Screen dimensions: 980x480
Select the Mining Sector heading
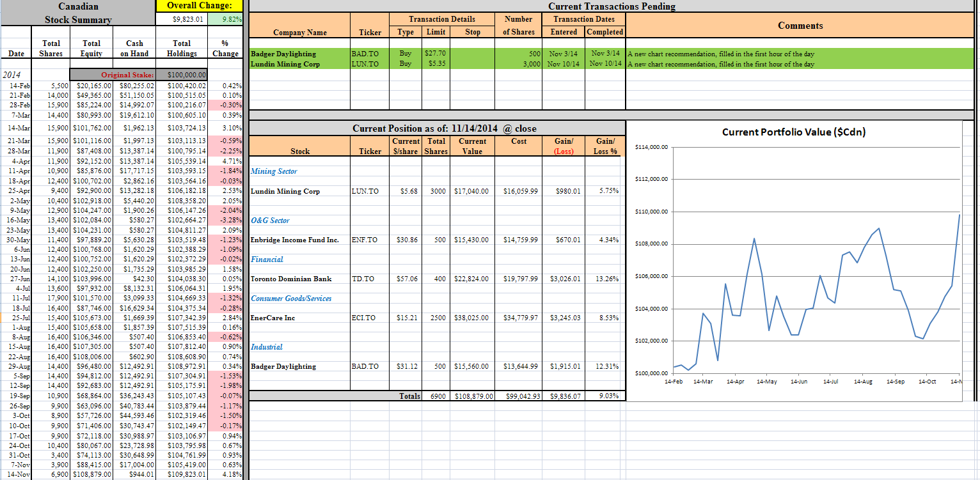pos(274,171)
